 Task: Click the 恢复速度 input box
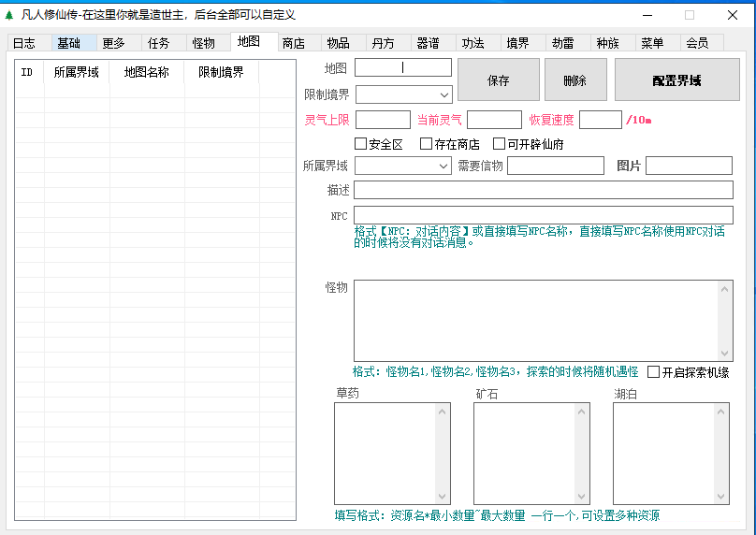pyautogui.click(x=601, y=120)
